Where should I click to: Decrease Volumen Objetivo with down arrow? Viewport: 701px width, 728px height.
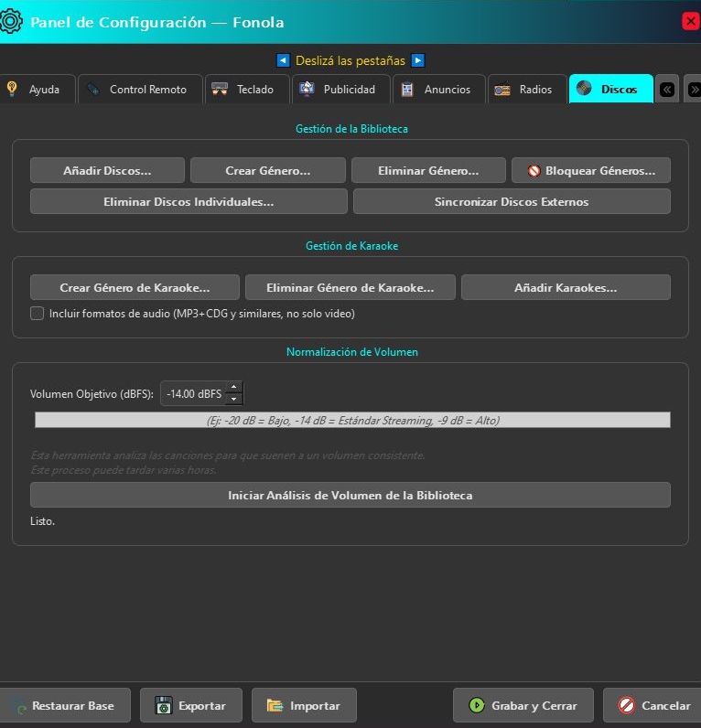(233, 399)
